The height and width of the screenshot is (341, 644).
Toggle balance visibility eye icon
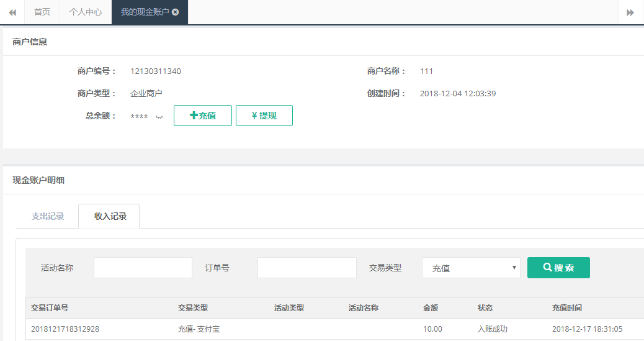[x=159, y=117]
